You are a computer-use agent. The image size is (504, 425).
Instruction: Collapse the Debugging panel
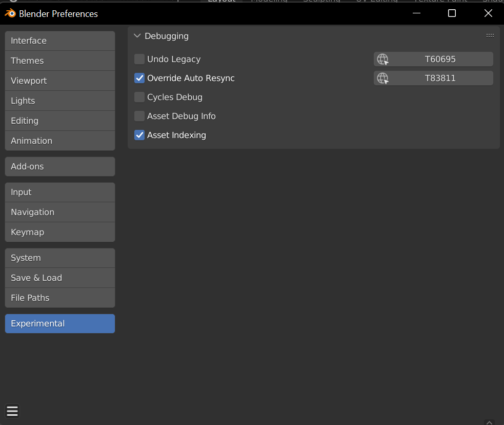tap(137, 36)
